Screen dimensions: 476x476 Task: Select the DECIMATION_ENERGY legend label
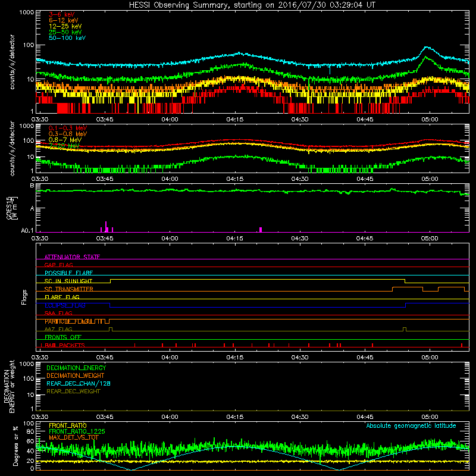pos(76,368)
